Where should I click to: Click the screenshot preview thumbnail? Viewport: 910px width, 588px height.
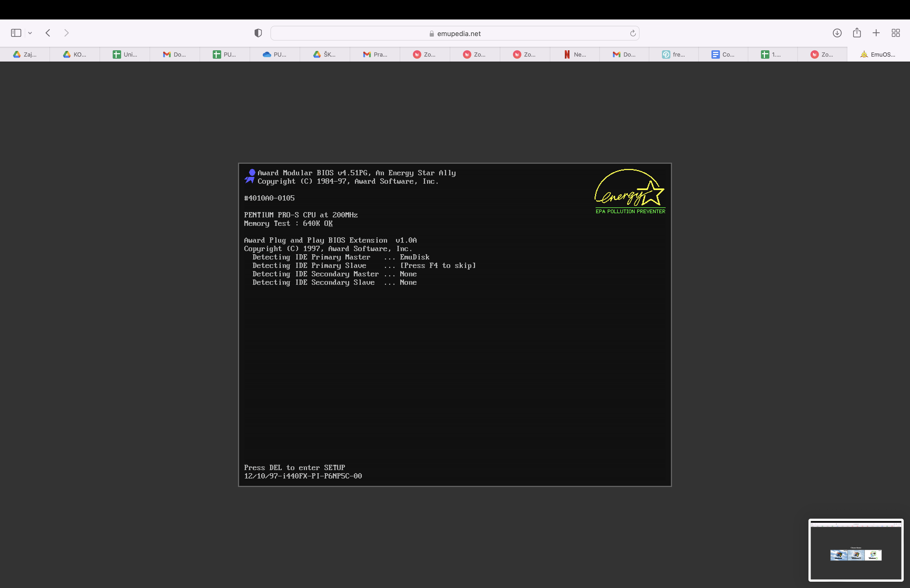click(855, 549)
